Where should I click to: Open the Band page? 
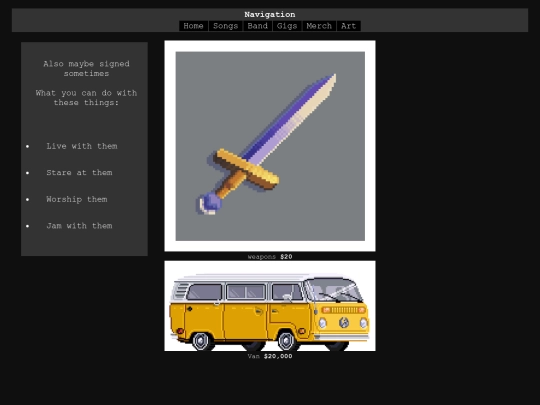tap(258, 26)
